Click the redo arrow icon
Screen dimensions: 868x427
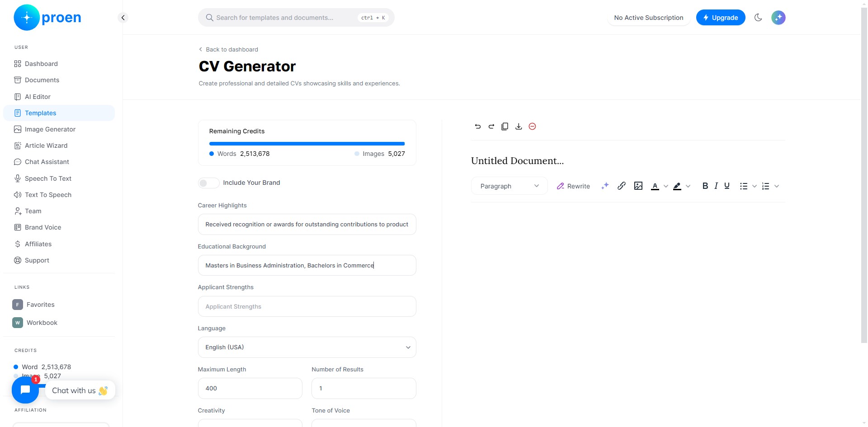coord(491,127)
